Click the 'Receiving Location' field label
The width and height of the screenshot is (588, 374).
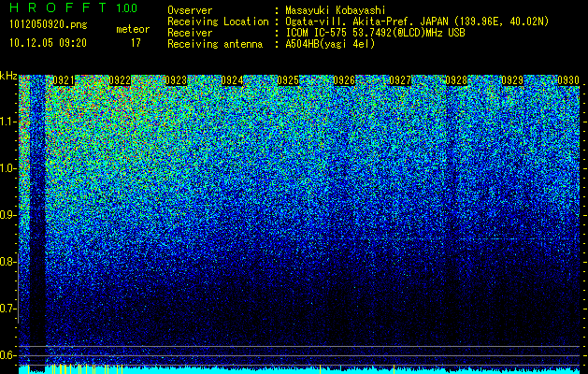[218, 22]
